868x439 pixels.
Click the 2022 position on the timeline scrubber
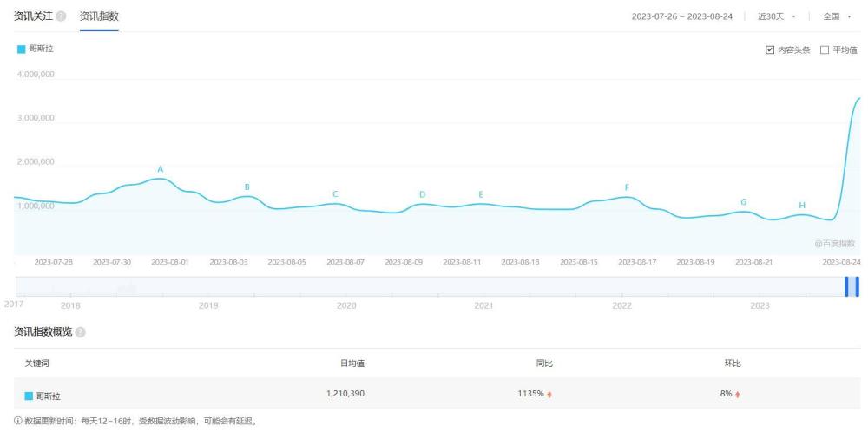point(621,305)
